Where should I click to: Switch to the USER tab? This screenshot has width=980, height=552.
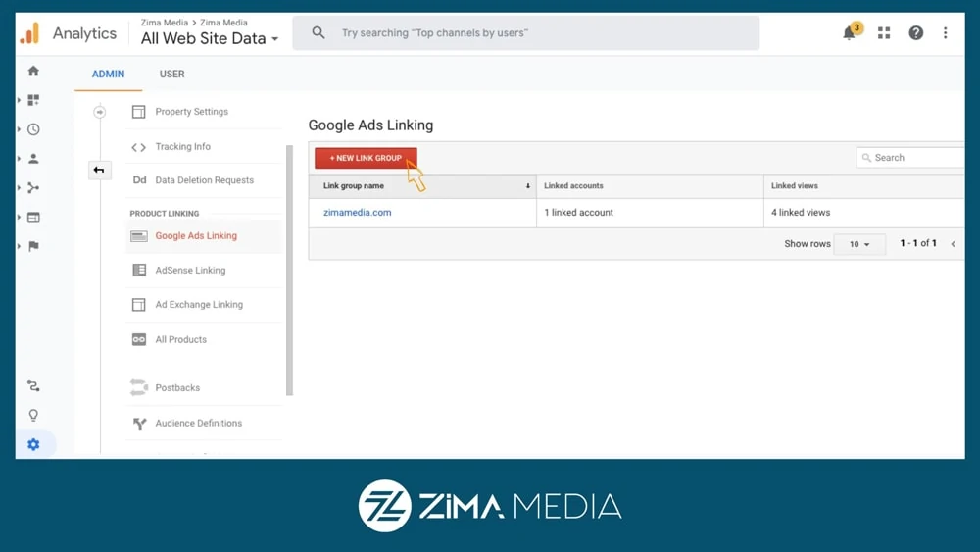click(x=171, y=74)
